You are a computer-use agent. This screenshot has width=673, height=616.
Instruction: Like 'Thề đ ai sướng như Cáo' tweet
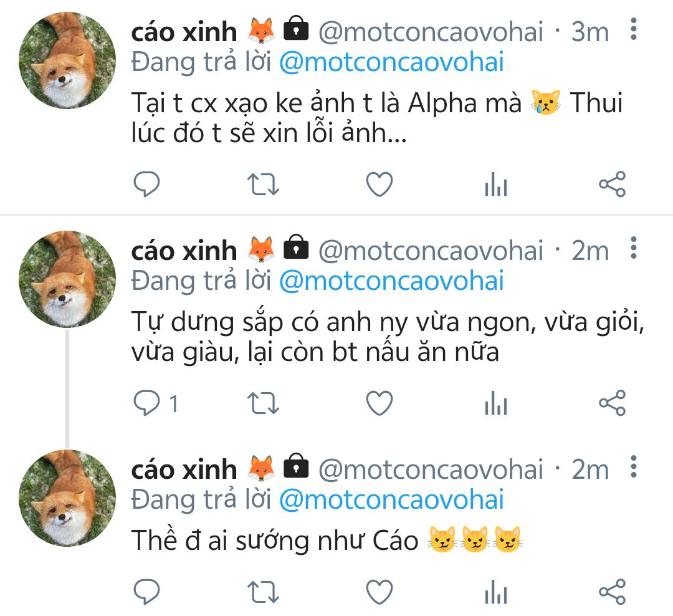379,591
